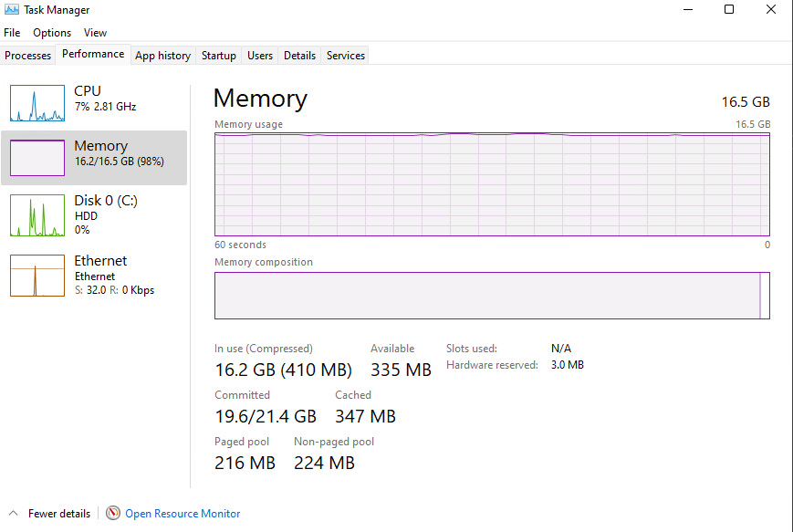
Task: Switch to the Details tab
Action: 299,55
